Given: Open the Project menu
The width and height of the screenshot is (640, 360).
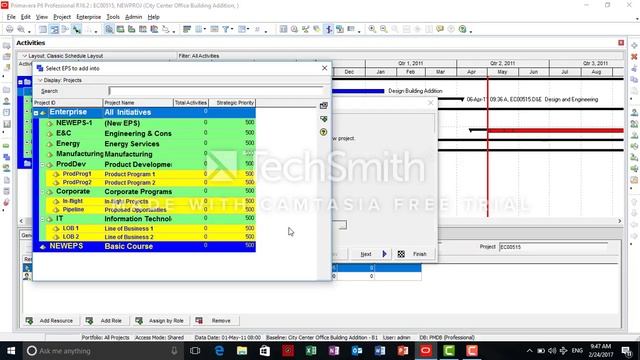Looking at the screenshot, I should pyautogui.click(x=62, y=17).
